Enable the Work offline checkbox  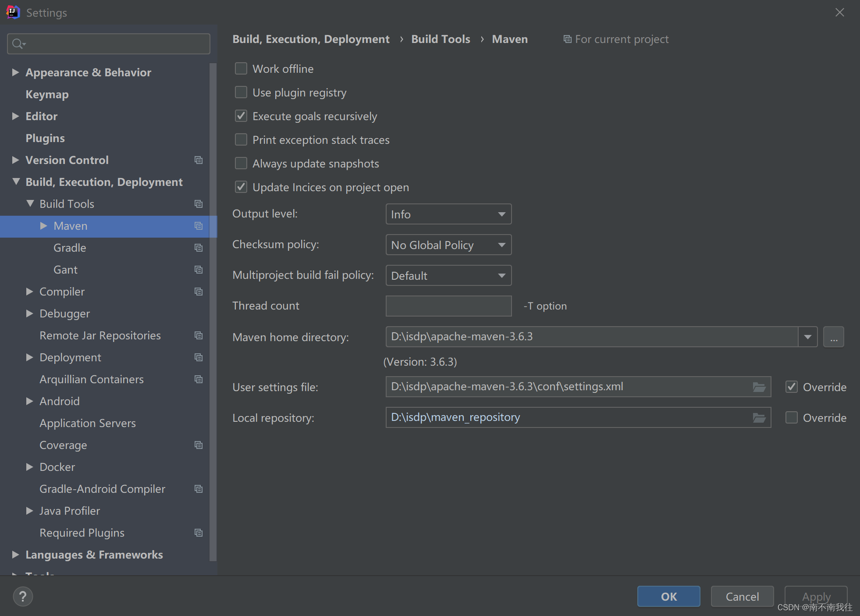pos(241,68)
